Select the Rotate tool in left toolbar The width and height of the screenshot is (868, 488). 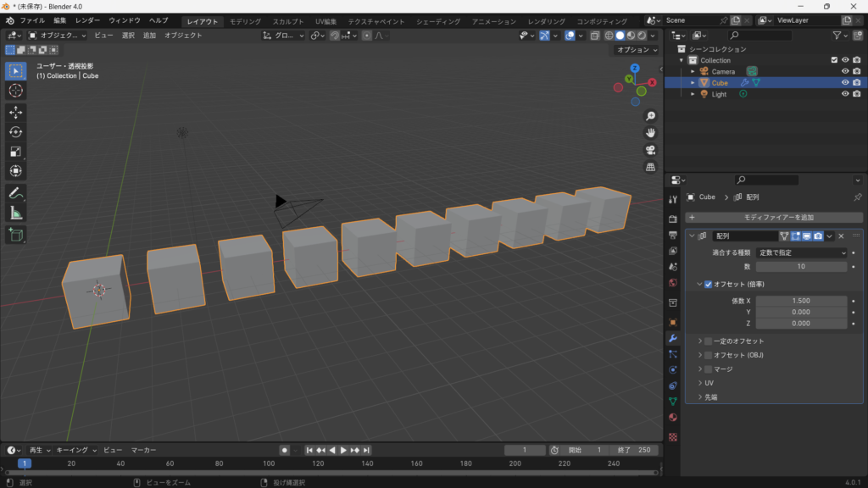(16, 131)
